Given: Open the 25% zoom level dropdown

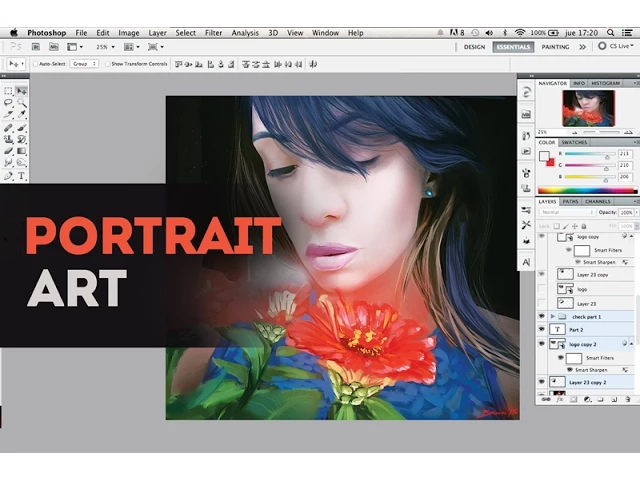Looking at the screenshot, I should [x=105, y=47].
